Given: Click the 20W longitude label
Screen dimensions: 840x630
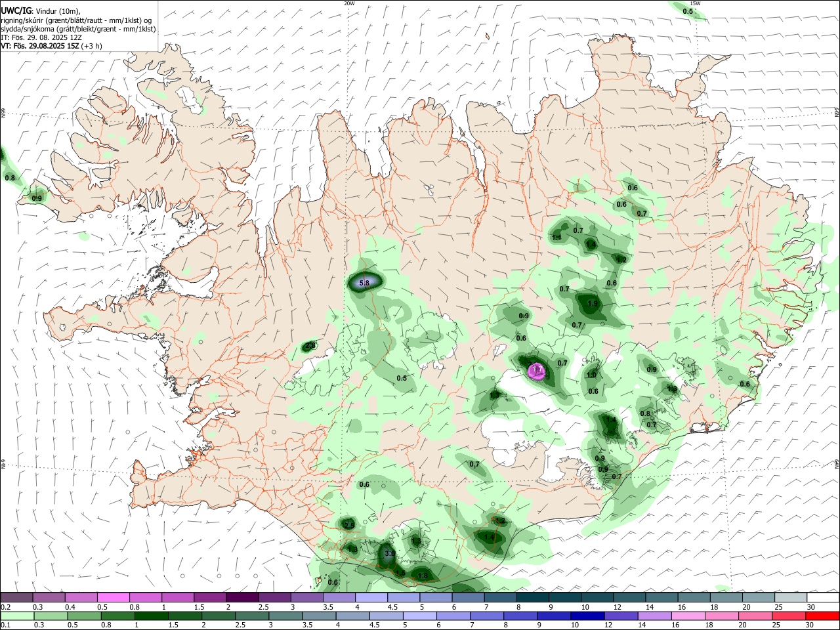Looking at the screenshot, I should pos(349,3).
